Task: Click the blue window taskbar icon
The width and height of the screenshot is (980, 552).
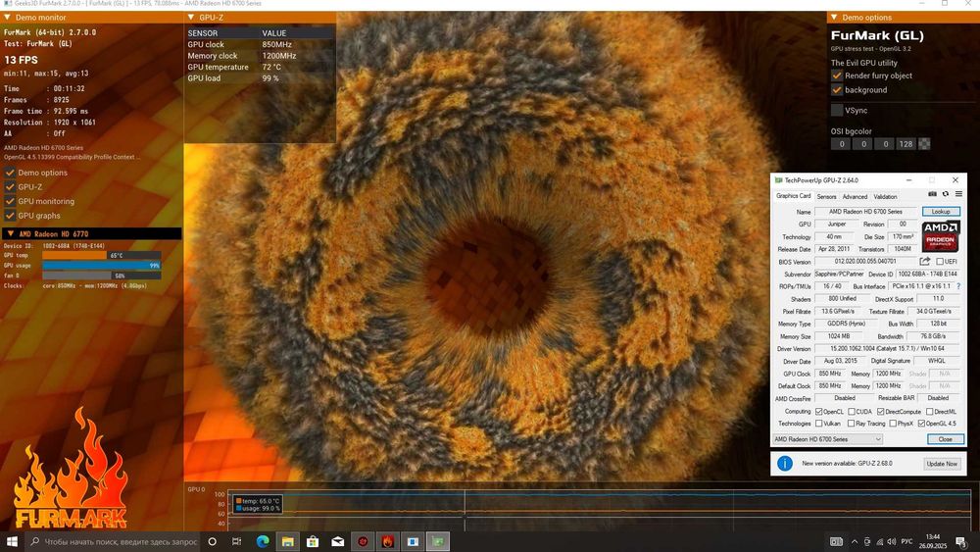Action: [x=413, y=541]
